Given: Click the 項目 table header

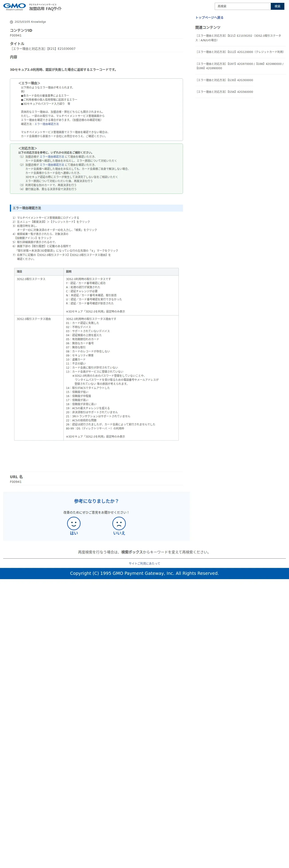Looking at the screenshot, I should 39,272.
